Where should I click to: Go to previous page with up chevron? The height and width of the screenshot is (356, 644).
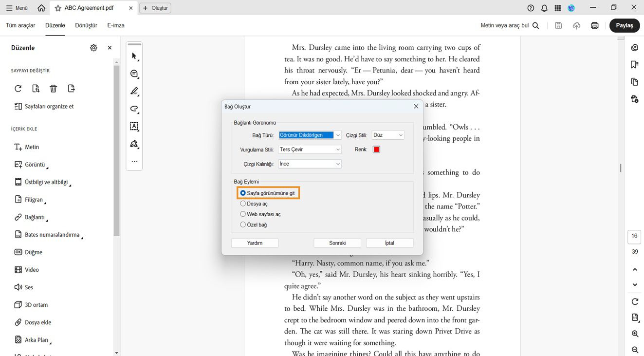(x=635, y=270)
